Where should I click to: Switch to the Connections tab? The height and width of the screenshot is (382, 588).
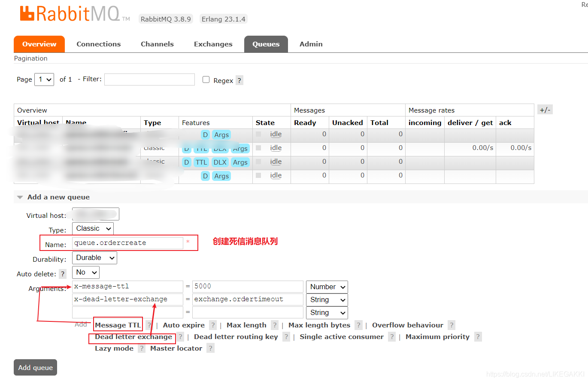[x=99, y=44]
